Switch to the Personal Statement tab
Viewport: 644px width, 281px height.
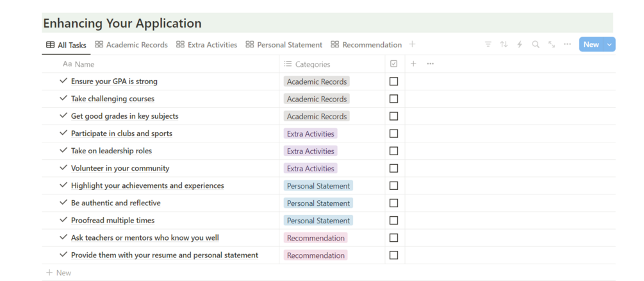tap(284, 45)
